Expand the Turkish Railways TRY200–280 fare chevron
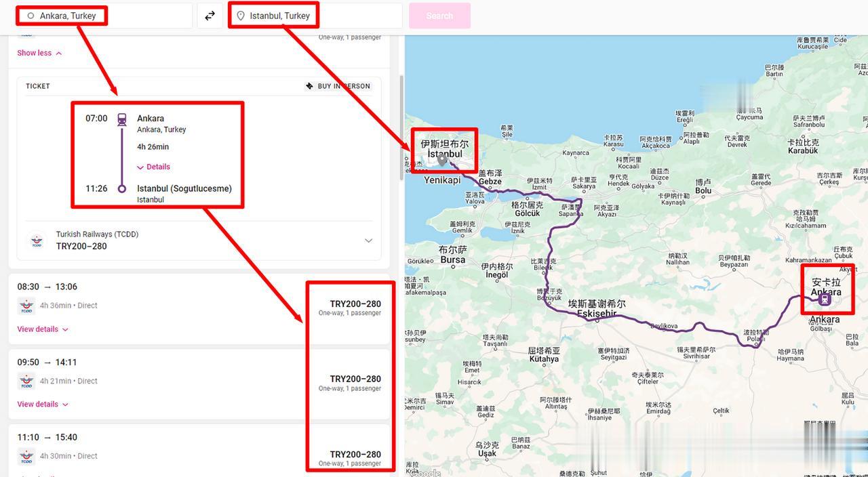 tap(368, 241)
